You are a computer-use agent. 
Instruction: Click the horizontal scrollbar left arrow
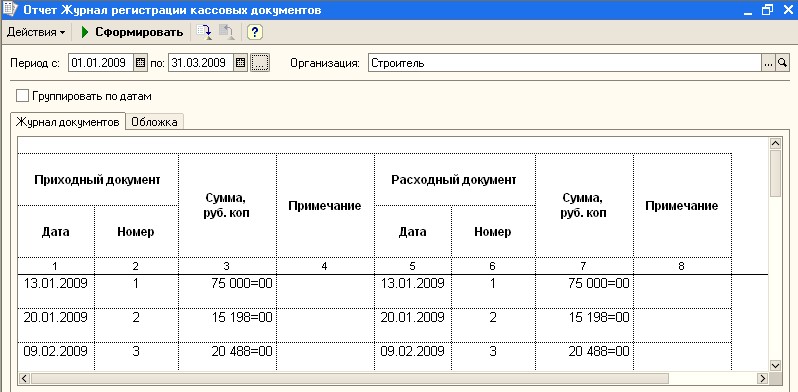pyautogui.click(x=24, y=378)
